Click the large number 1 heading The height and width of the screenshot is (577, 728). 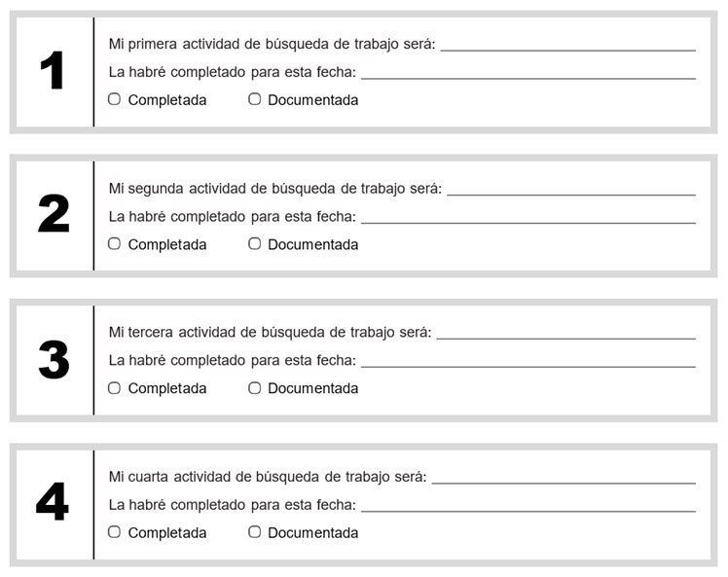tap(53, 72)
